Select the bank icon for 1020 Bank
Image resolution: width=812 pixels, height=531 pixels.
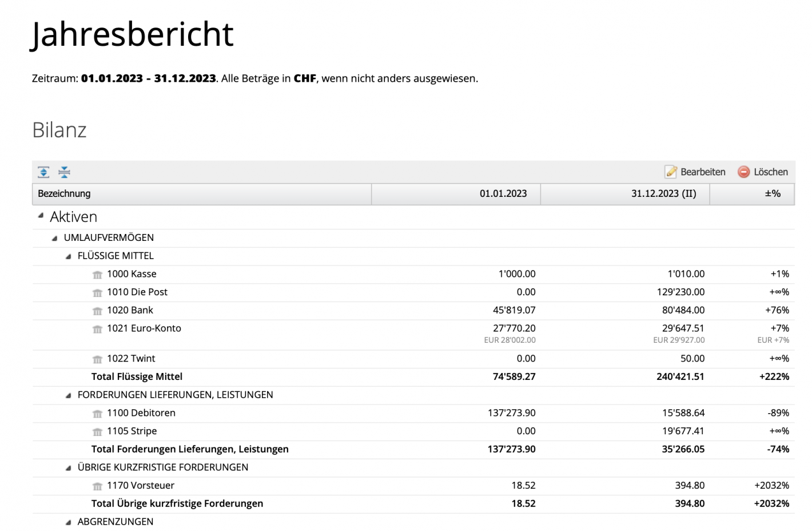(97, 311)
